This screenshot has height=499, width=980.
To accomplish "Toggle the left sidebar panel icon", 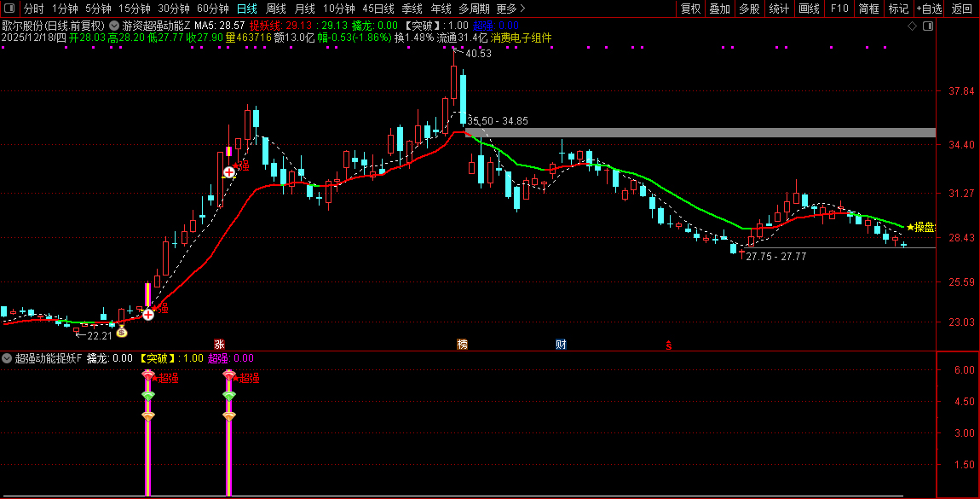I will click(9, 9).
